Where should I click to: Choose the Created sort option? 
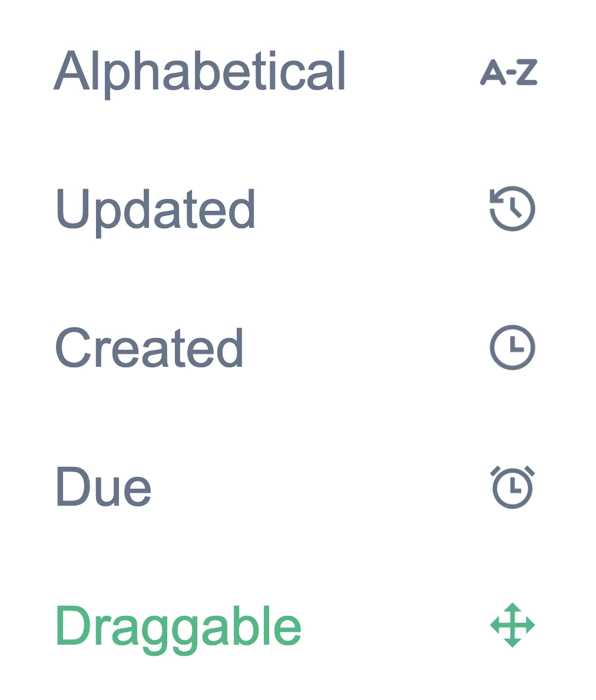(150, 348)
